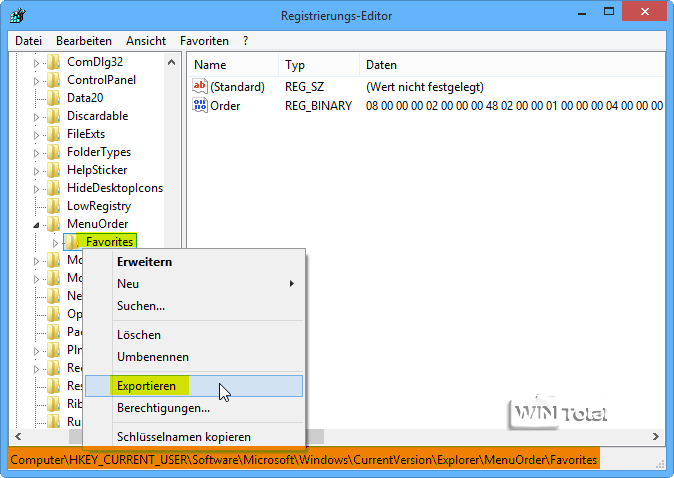This screenshot has width=674, height=478.
Task: Click the horizontal scrollbar left arrow
Action: pos(18,437)
